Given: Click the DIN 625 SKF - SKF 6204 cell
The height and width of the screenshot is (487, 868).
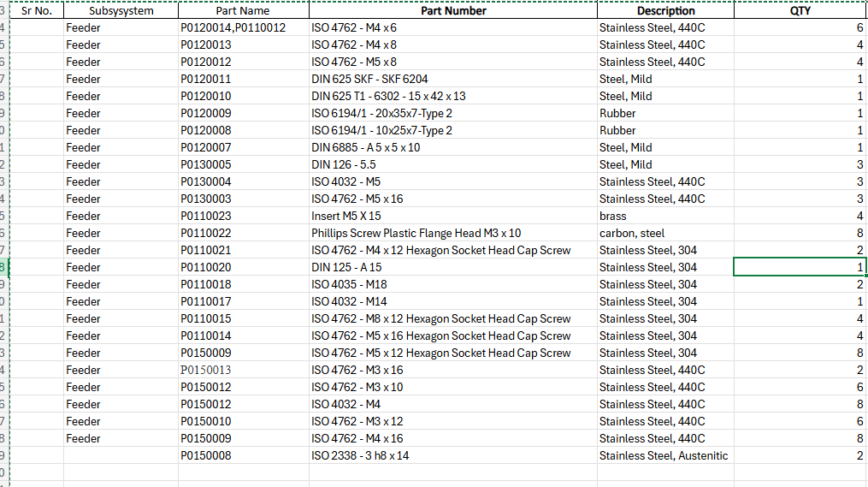Looking at the screenshot, I should pos(369,79).
